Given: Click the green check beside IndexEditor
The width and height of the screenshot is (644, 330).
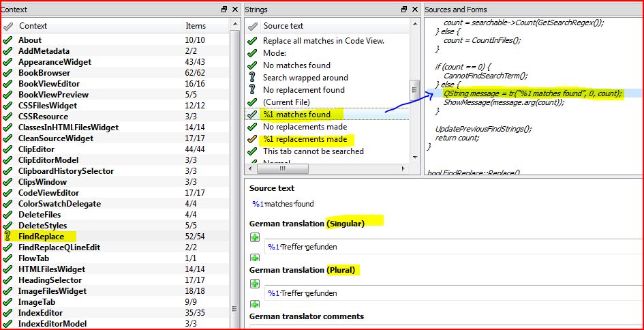Looking at the screenshot, I should click(7, 313).
